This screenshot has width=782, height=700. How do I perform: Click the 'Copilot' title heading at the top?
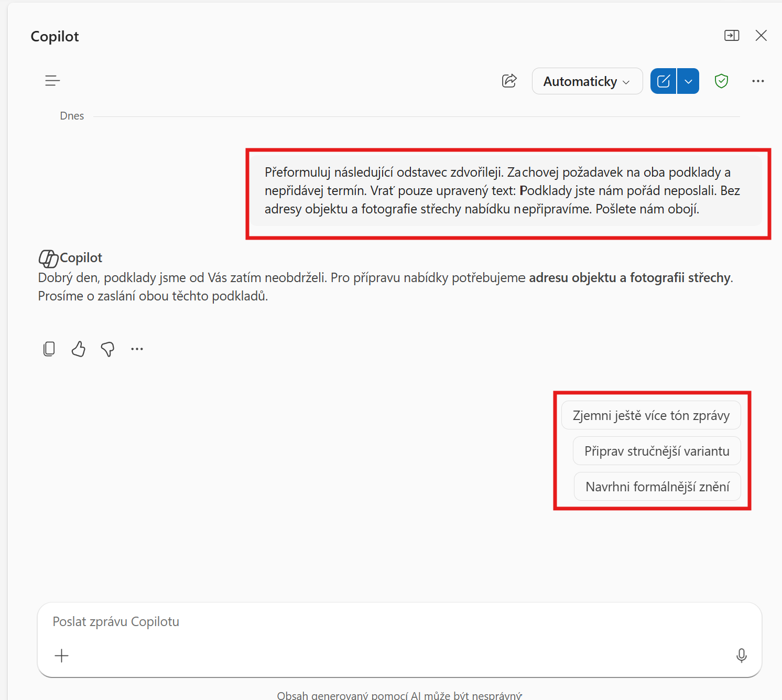(55, 36)
